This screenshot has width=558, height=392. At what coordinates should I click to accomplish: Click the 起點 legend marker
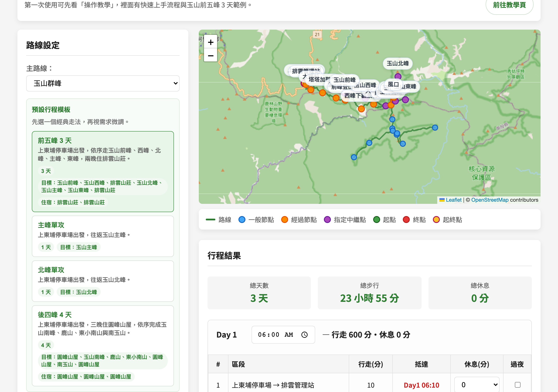pos(376,220)
